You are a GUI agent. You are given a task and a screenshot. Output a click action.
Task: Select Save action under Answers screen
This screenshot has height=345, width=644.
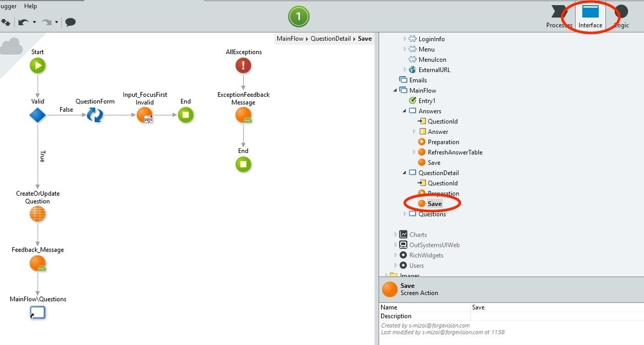tap(434, 162)
